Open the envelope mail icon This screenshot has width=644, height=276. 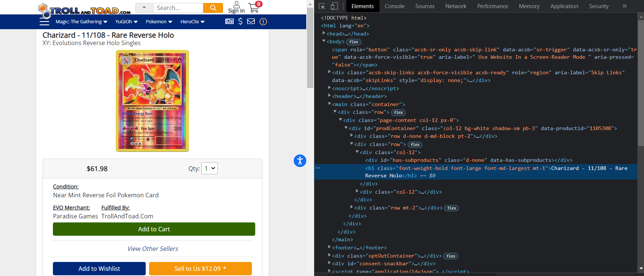click(251, 21)
